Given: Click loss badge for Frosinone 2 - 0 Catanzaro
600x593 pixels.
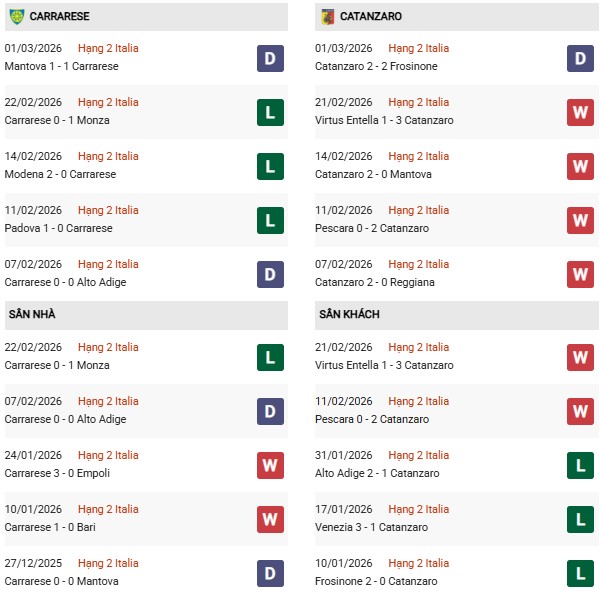Looking at the screenshot, I should click(x=581, y=573).
